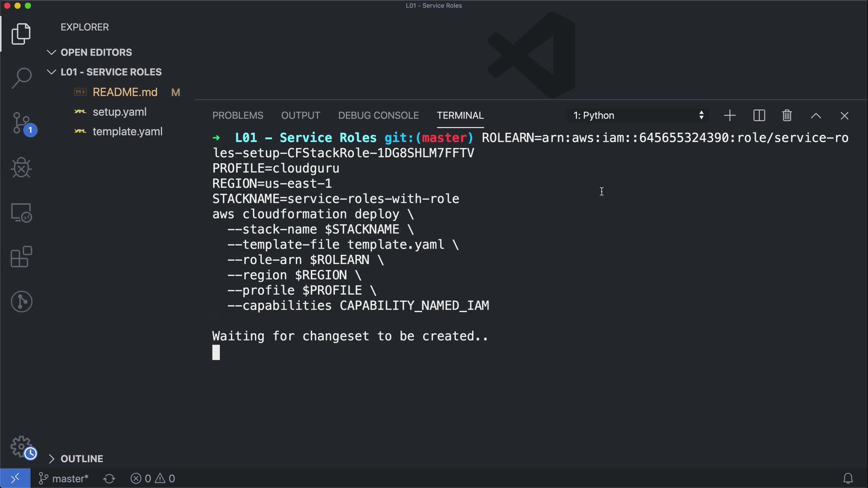Open the Extensions view
This screenshot has height=488, width=868.
coord(21,257)
